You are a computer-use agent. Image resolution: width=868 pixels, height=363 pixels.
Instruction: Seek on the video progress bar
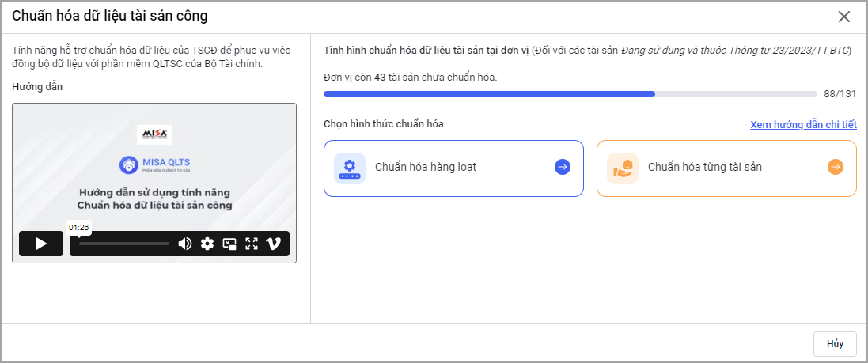[x=123, y=244]
